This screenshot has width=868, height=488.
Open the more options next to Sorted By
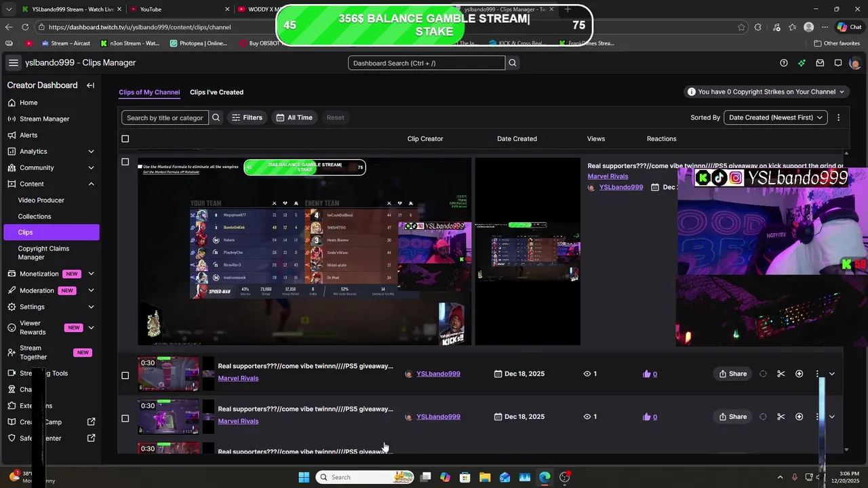click(838, 117)
